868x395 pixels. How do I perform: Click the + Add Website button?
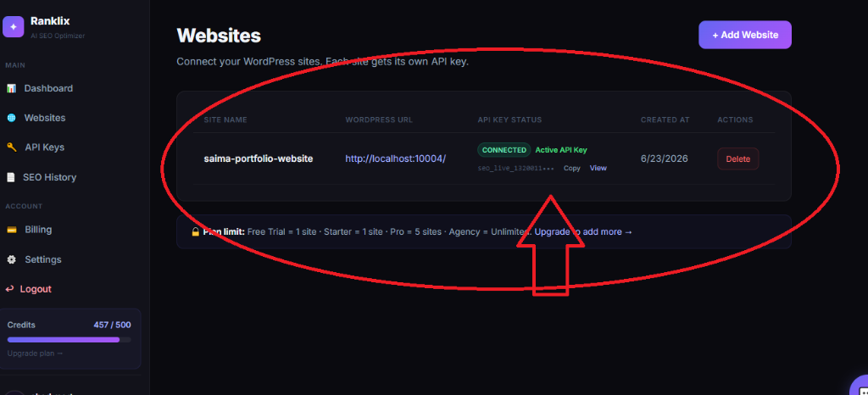coord(744,35)
